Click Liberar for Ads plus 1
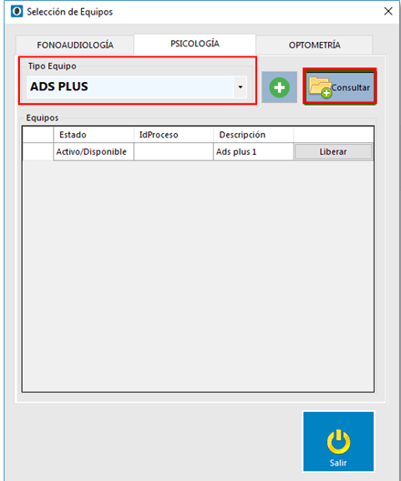 pyautogui.click(x=333, y=152)
